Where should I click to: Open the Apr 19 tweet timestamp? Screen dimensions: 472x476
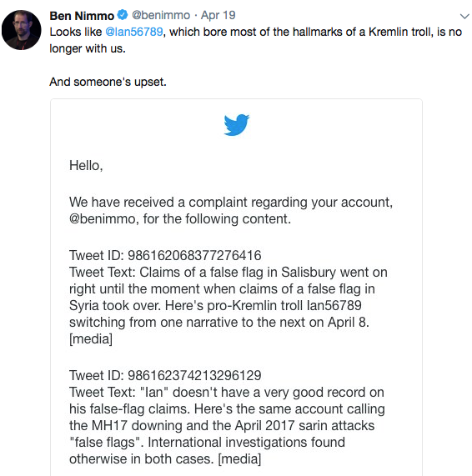tap(218, 15)
